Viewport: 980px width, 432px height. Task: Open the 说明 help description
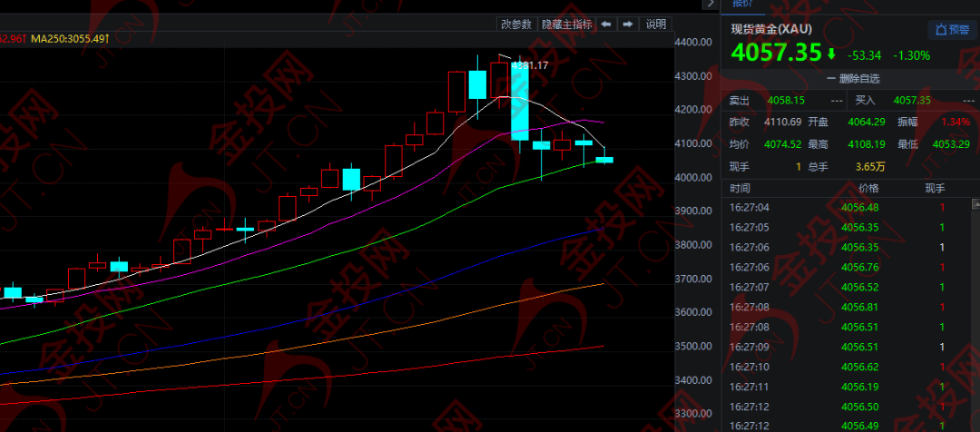[656, 24]
